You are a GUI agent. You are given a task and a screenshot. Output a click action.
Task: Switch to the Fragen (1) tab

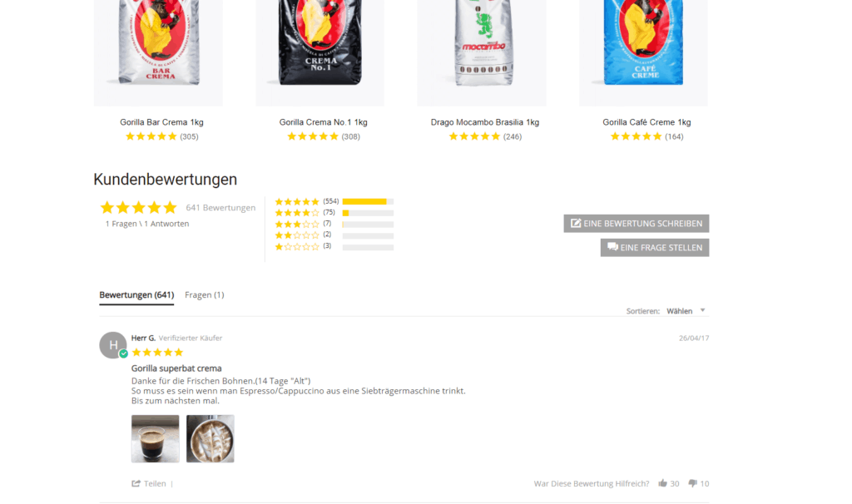pyautogui.click(x=205, y=295)
